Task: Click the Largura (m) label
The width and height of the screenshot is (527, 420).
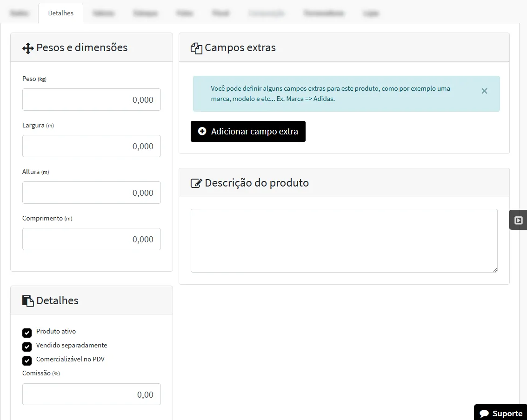Action: point(38,125)
